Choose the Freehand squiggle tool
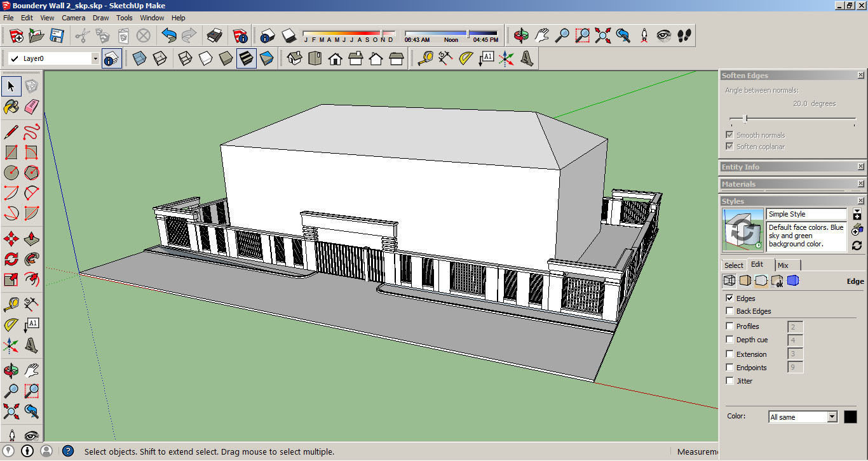868x461 pixels. [x=31, y=132]
